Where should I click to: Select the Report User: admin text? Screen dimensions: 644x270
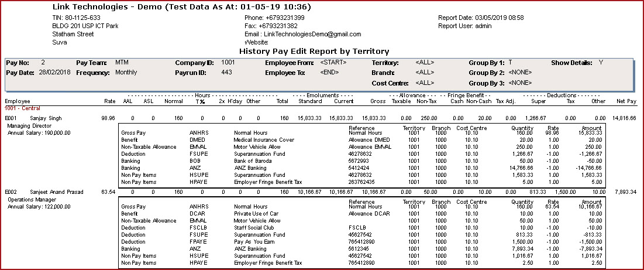(x=465, y=26)
